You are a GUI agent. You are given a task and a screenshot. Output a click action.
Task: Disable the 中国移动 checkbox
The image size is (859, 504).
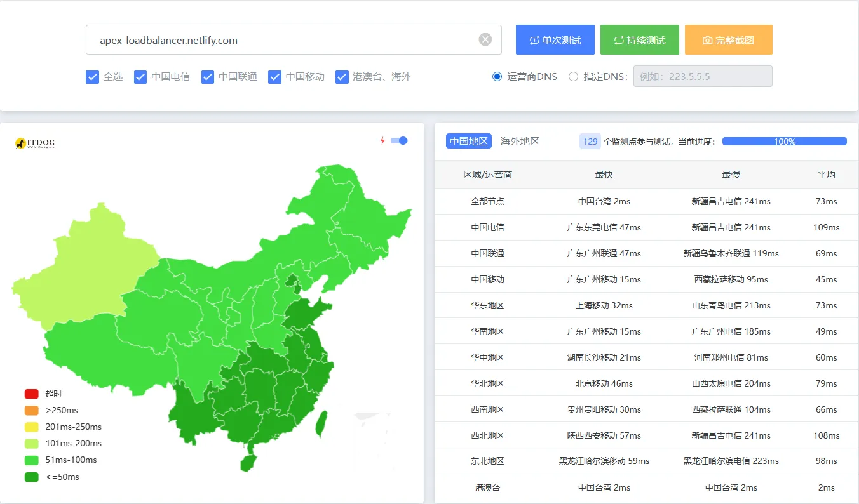tap(275, 77)
